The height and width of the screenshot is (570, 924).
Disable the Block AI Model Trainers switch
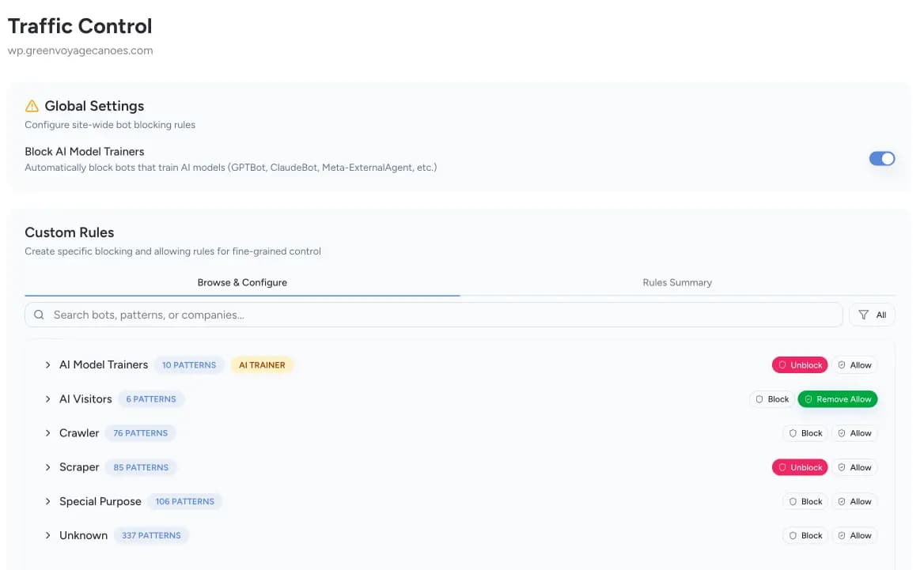[x=881, y=158]
